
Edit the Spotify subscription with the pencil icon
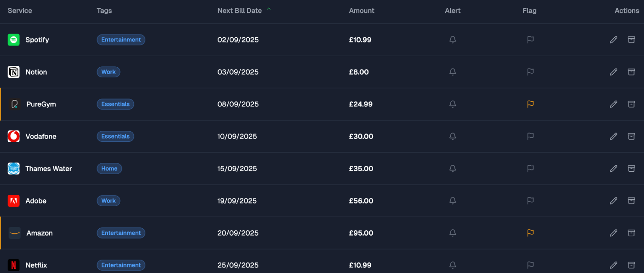pos(613,40)
